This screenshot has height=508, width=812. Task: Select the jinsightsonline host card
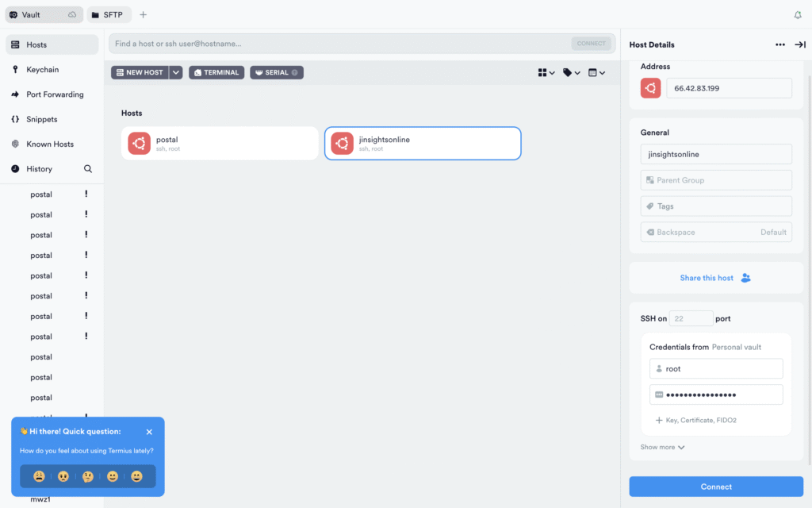[423, 143]
